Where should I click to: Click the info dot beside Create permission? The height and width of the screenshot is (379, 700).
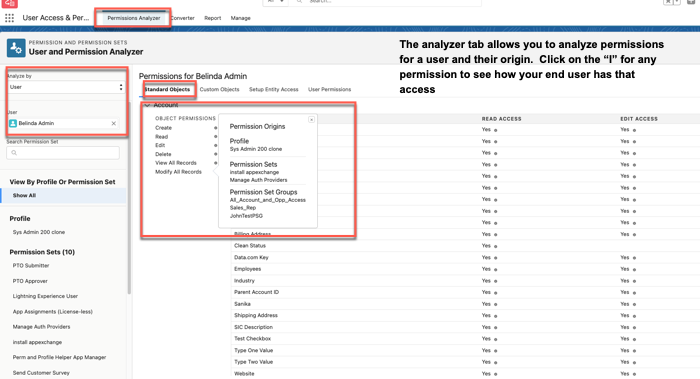click(216, 128)
